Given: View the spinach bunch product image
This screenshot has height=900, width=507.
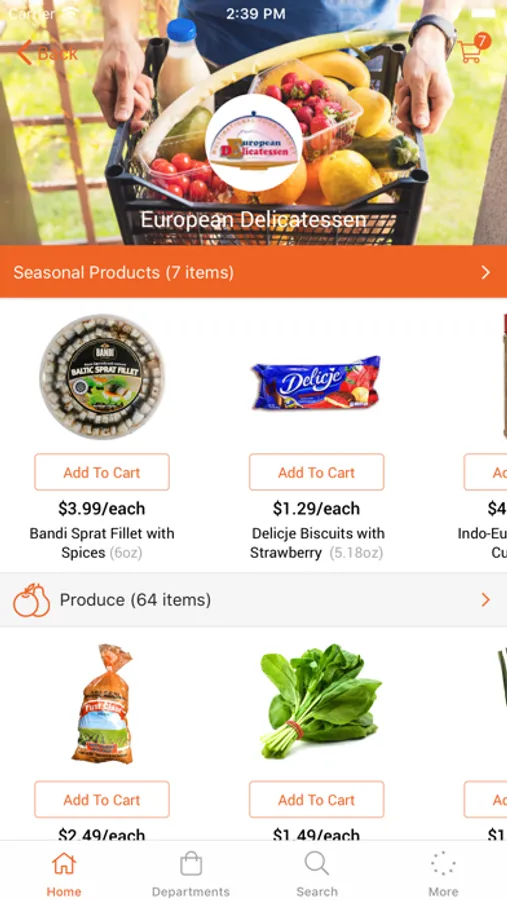Looking at the screenshot, I should coord(320,701).
